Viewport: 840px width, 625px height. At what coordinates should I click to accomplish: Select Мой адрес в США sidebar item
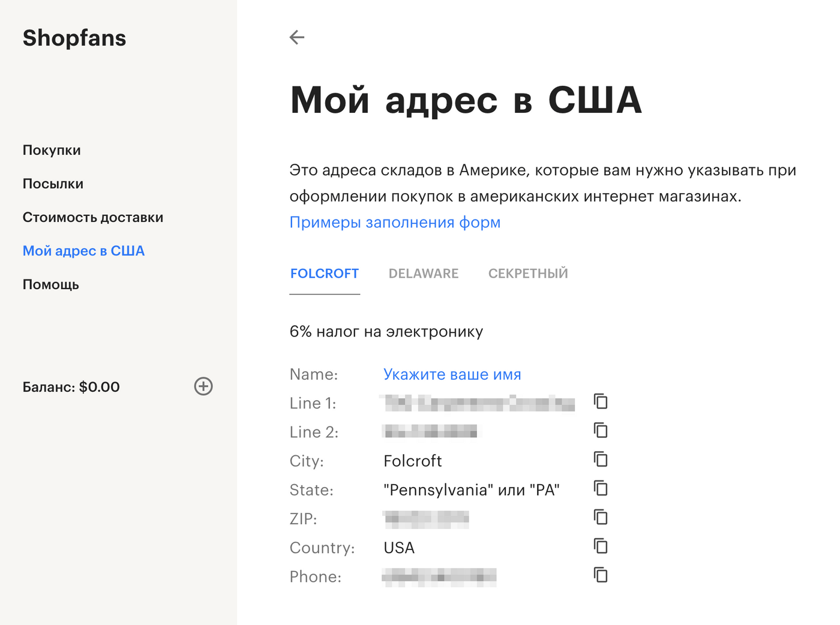pyautogui.click(x=83, y=251)
